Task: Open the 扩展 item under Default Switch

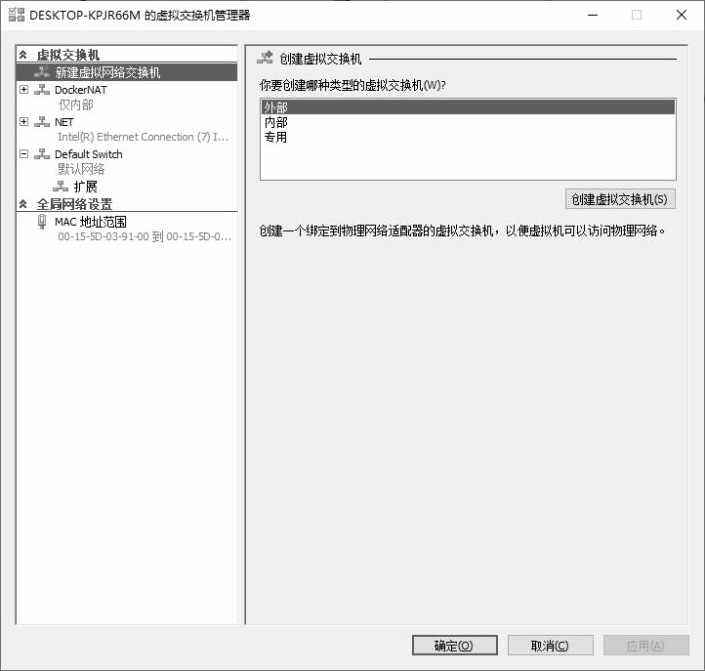Action: point(85,187)
